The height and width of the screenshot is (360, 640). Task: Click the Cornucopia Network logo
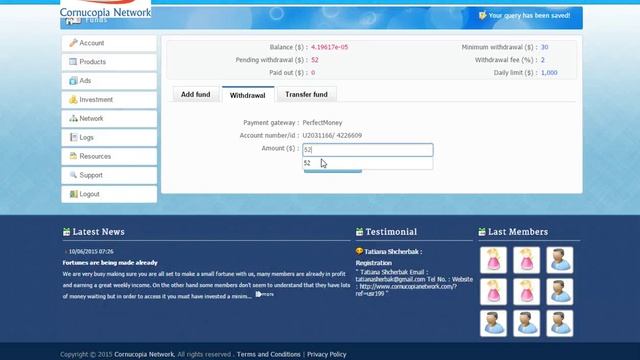(x=105, y=9)
